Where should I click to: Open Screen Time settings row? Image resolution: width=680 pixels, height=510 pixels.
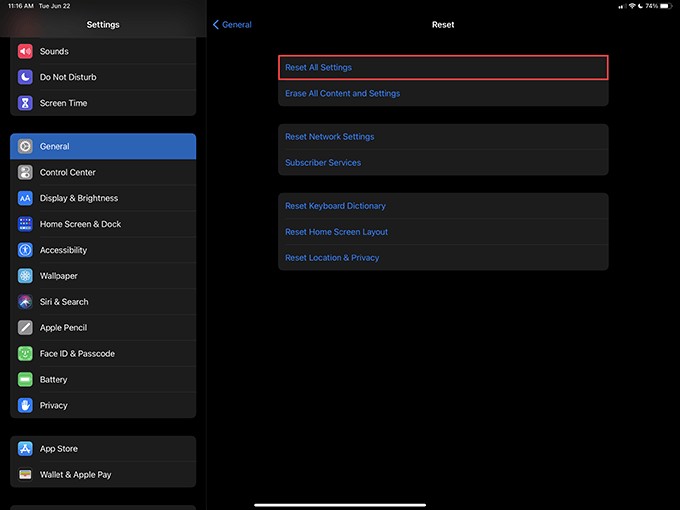point(103,103)
